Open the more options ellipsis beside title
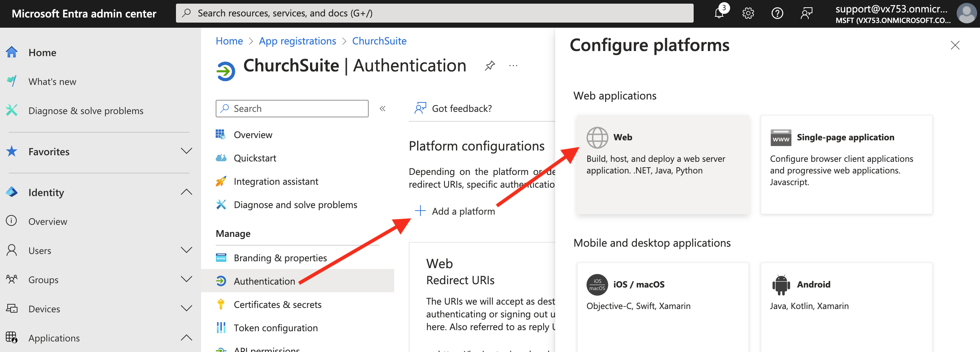This screenshot has height=352, width=980. tap(513, 66)
